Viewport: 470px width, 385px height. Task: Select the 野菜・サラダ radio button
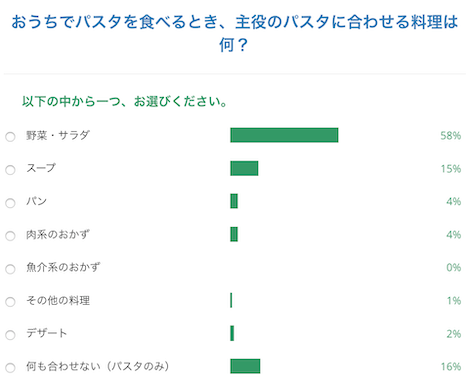pos(10,137)
